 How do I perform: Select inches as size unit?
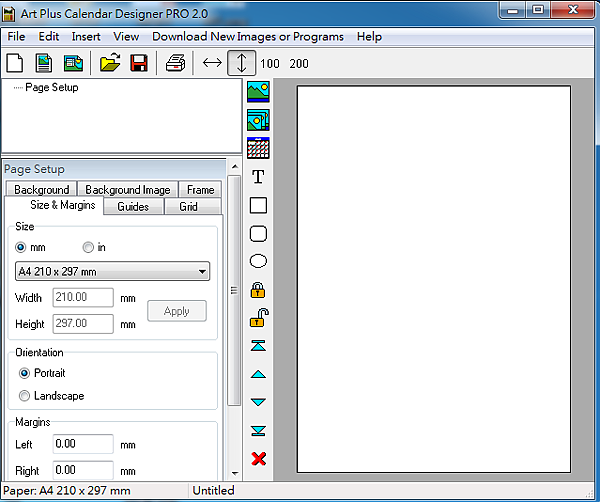pyautogui.click(x=88, y=248)
